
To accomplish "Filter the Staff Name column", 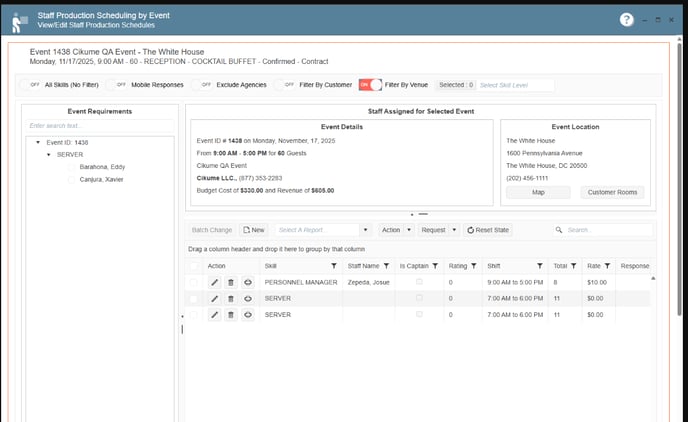I will pyautogui.click(x=386, y=266).
